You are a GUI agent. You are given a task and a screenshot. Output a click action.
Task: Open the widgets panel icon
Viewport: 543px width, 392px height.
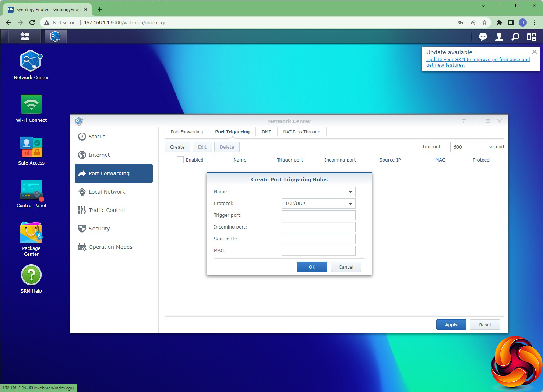click(532, 36)
